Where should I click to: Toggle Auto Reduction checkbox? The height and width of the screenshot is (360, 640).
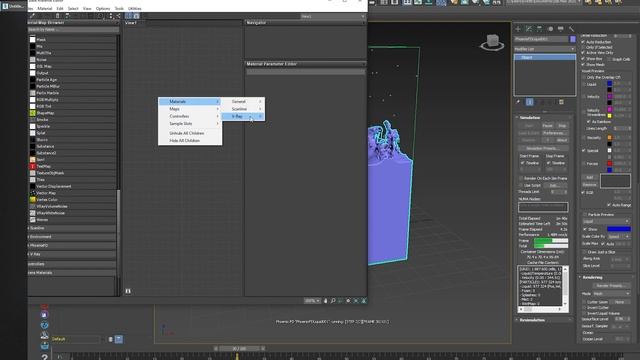[x=583, y=42]
